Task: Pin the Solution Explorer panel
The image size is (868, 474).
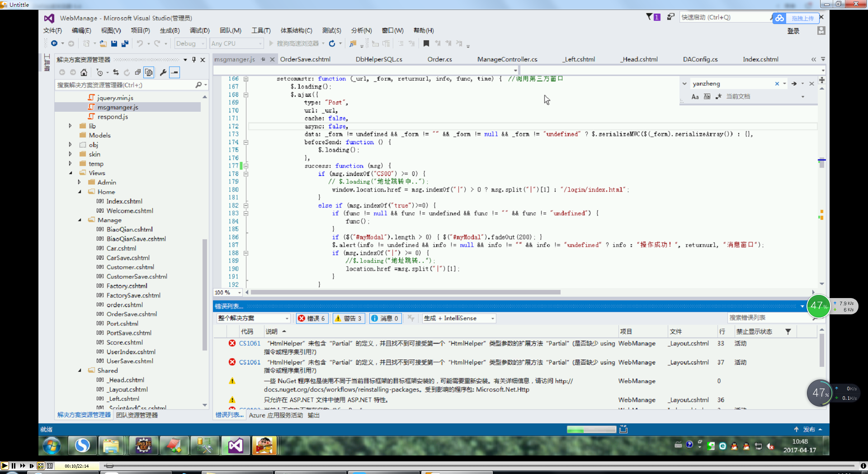Action: (194, 60)
